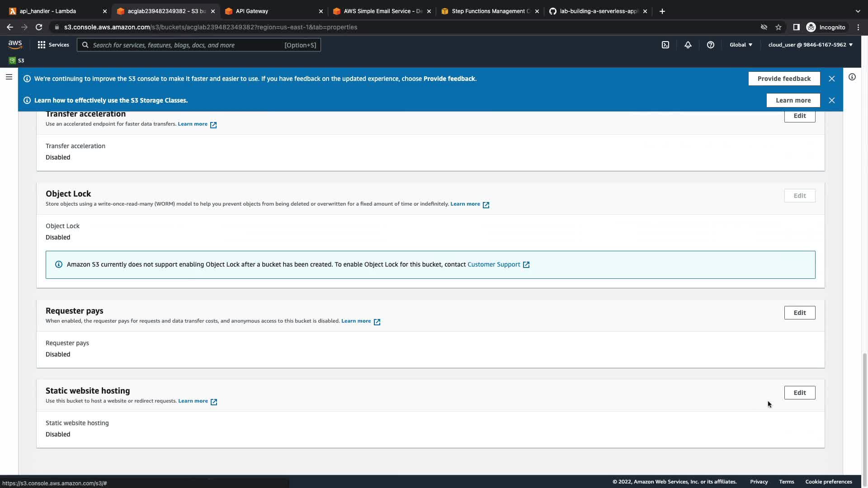Expand the Global region dropdown
Screen dimensions: 868x488
click(741, 45)
